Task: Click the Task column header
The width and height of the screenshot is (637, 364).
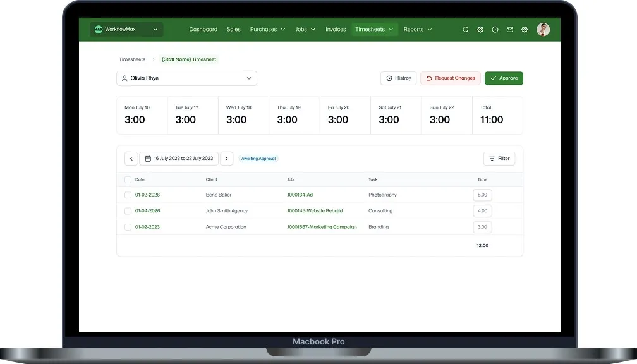Action: (x=373, y=179)
